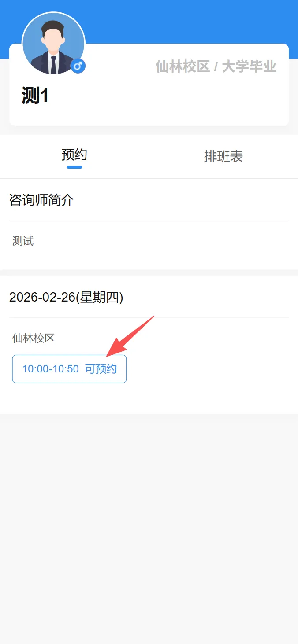Click the 10:00-10:50 time text

(x=51, y=369)
